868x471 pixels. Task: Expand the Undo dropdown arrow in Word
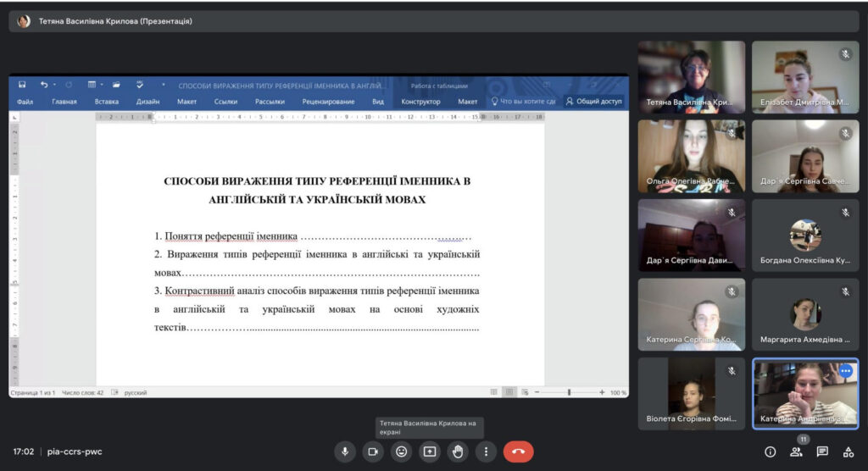[x=54, y=85]
